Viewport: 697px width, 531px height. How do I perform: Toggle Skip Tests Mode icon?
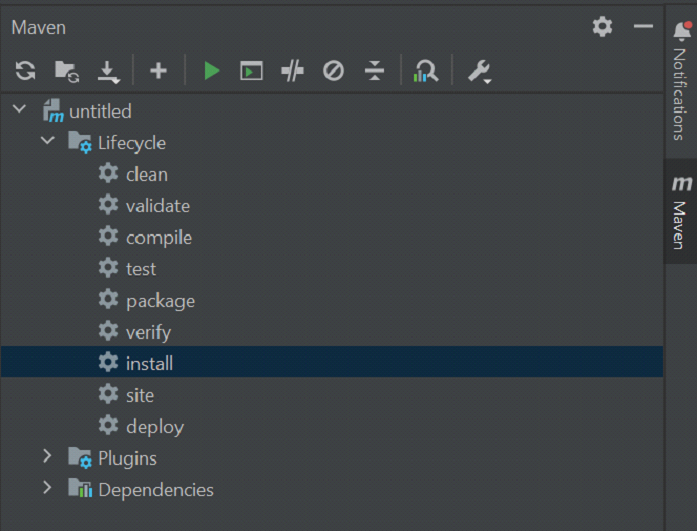(334, 71)
